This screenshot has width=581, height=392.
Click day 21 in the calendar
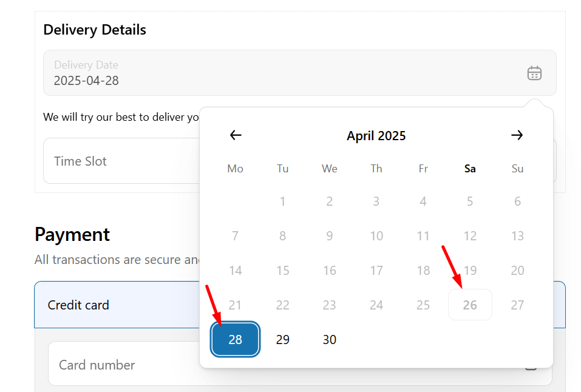(x=236, y=305)
